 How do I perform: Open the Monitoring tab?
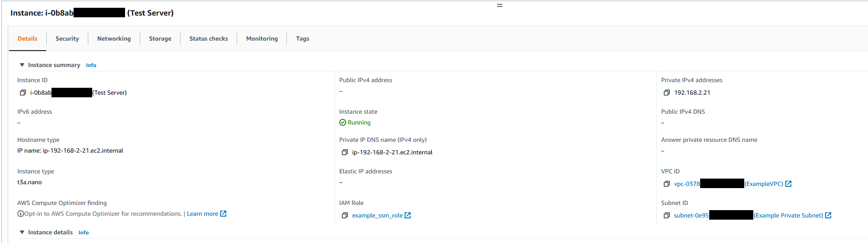pos(262,38)
